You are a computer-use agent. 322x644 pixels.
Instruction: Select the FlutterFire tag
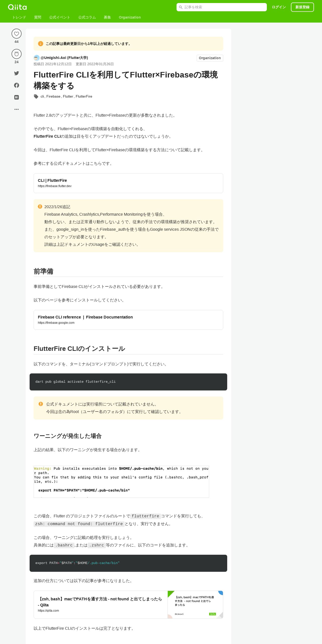84,96
